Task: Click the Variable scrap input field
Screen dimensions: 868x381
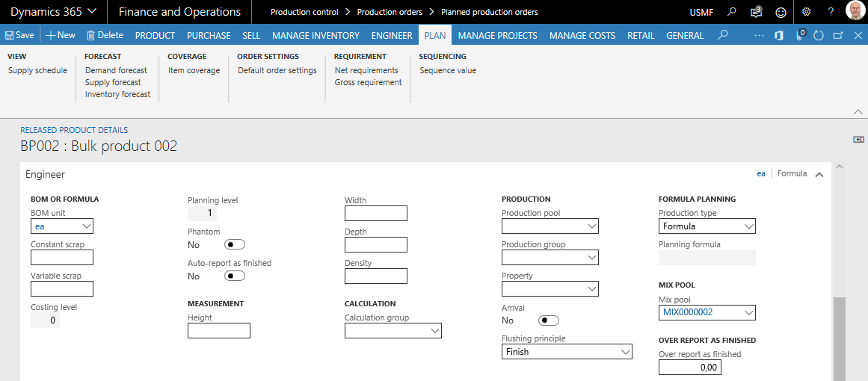Action: click(62, 288)
